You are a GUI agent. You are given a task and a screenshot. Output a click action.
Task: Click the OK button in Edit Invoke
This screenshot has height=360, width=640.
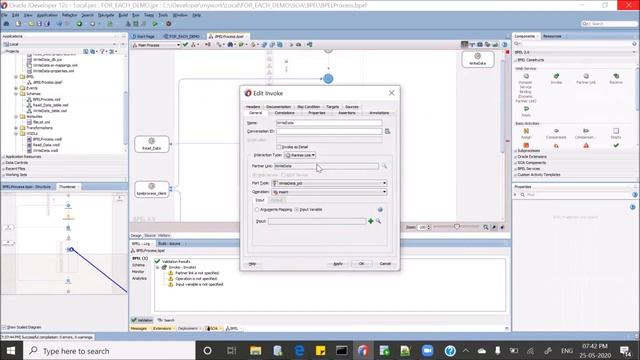coord(361,264)
